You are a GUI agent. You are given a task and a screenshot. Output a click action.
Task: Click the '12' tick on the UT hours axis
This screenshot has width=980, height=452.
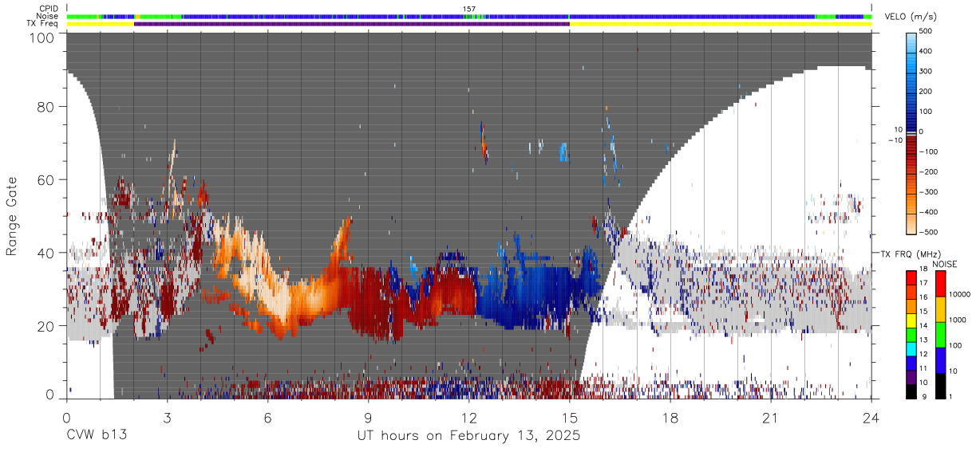(468, 419)
